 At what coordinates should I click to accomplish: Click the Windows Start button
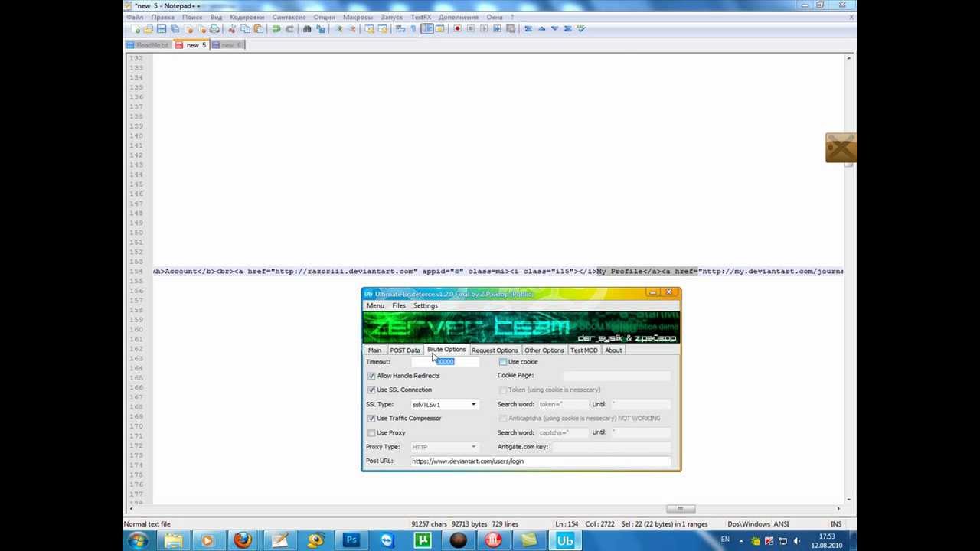(x=139, y=540)
